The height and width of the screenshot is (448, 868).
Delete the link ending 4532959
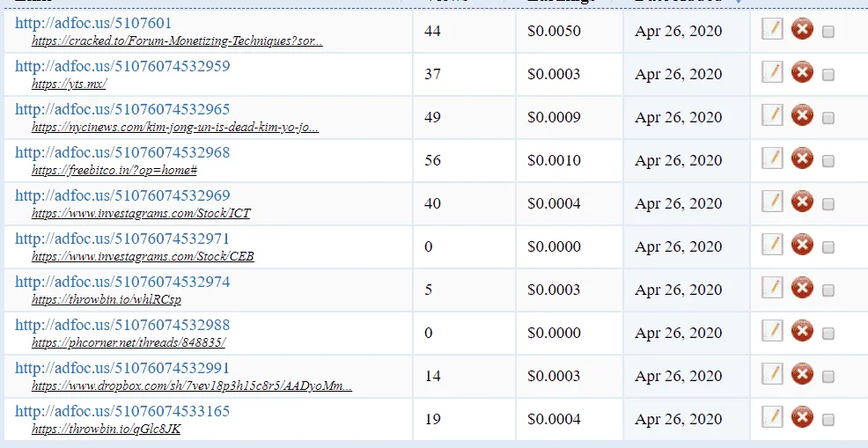[x=802, y=72]
